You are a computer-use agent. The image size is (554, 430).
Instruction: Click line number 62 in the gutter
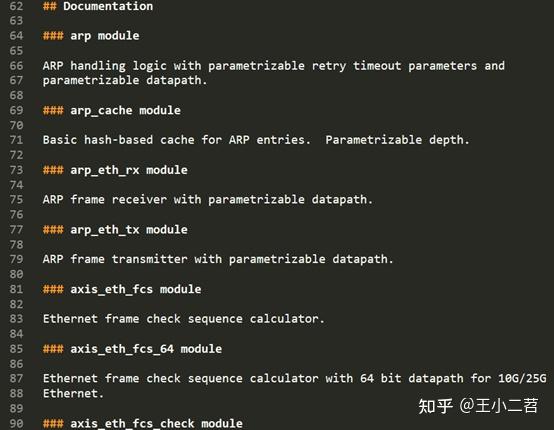click(16, 6)
